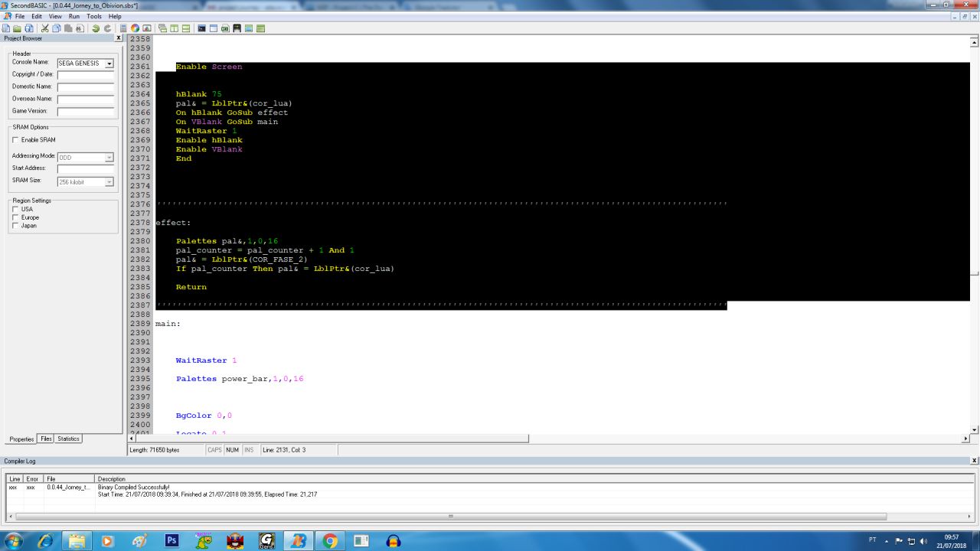
Task: Open Photoshop from the taskbar
Action: pos(172,540)
